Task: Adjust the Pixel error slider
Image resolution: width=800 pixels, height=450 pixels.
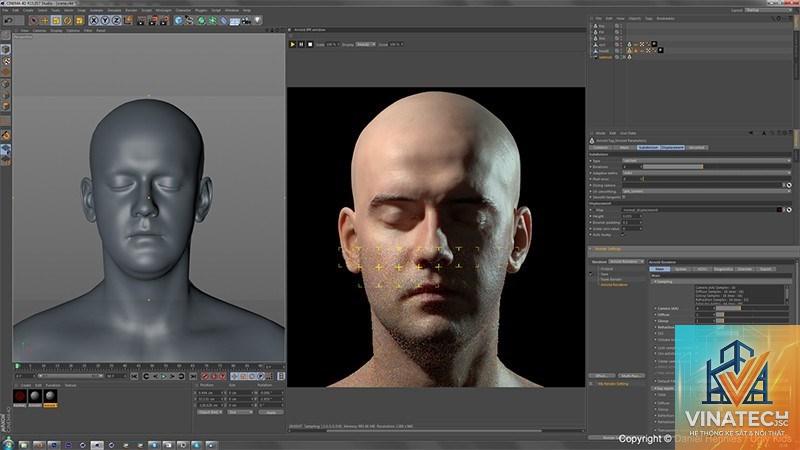Action: [716, 179]
